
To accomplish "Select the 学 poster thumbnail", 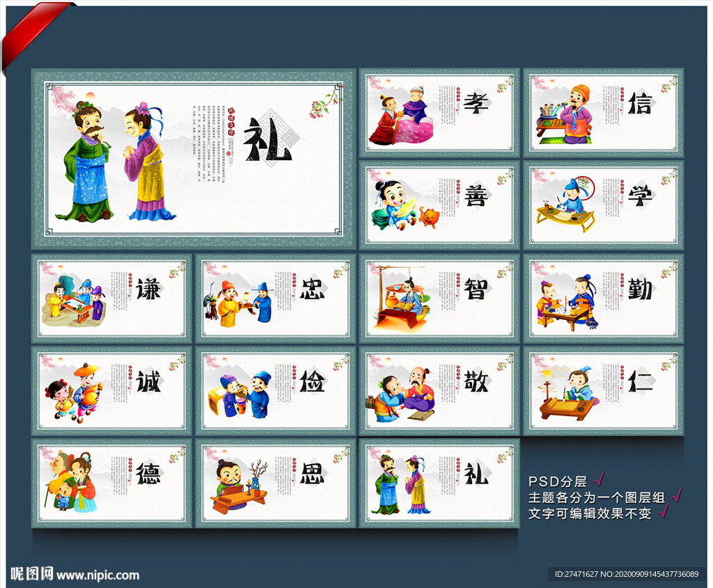I will point(603,205).
